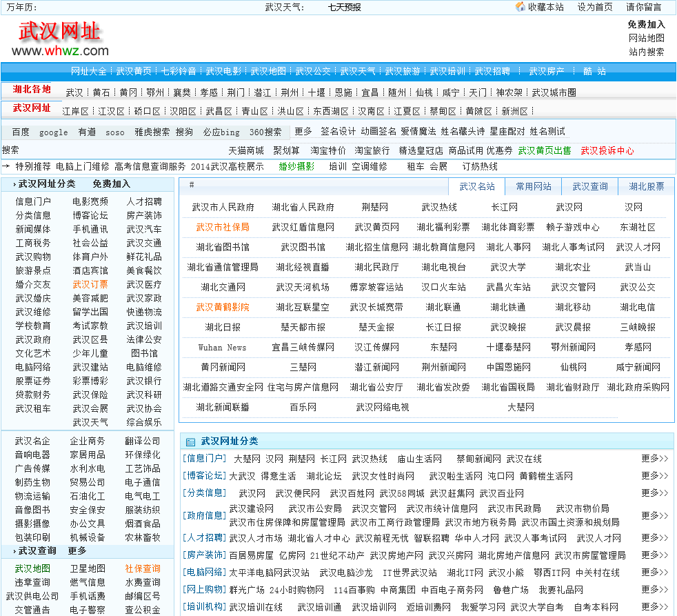Open the [博客论坛] category label

(205, 476)
